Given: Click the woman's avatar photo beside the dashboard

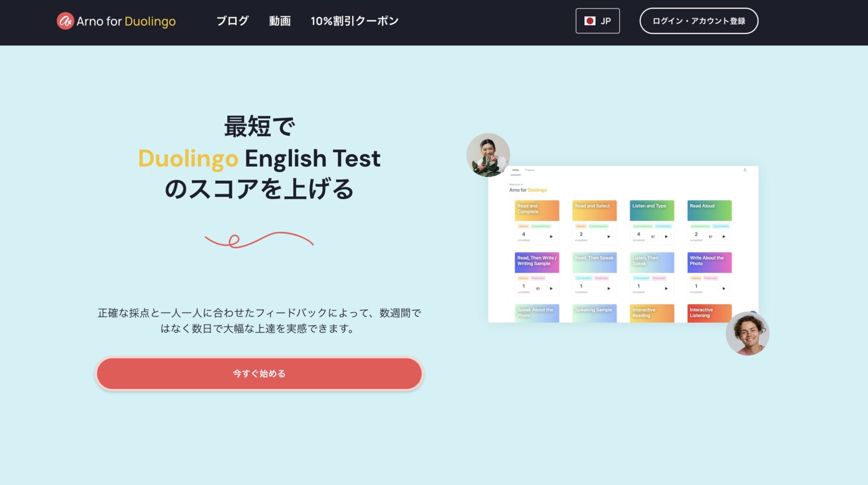Looking at the screenshot, I should tap(488, 155).
